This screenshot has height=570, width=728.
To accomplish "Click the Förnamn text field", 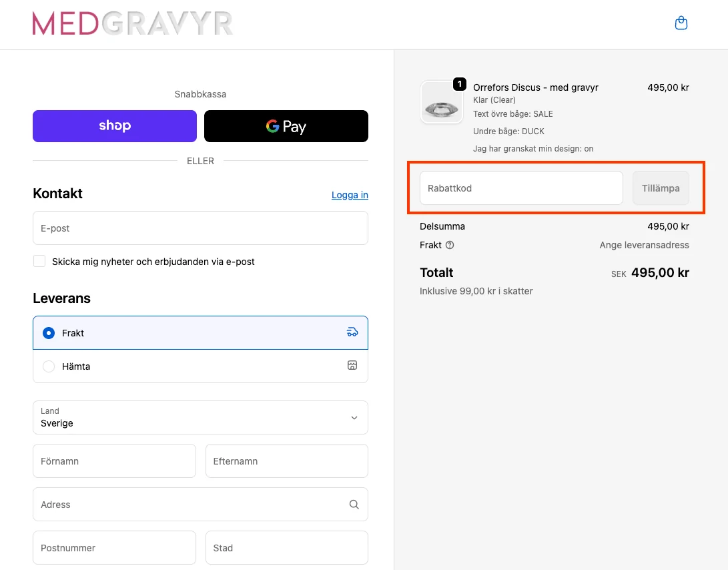I will point(114,461).
